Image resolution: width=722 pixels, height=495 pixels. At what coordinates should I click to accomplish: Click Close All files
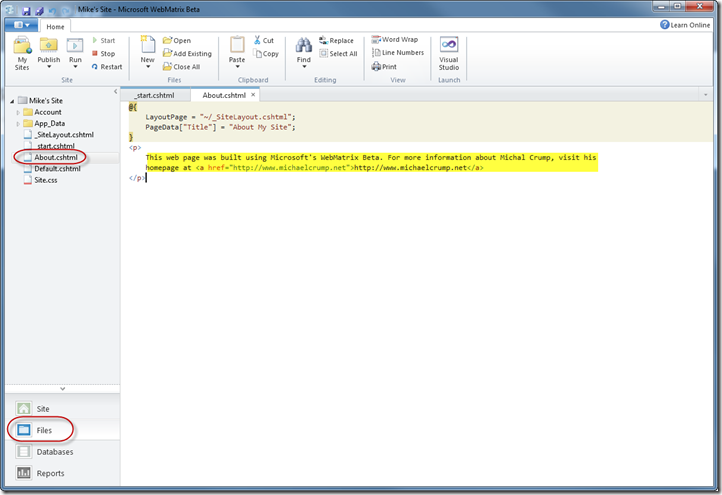[181, 67]
